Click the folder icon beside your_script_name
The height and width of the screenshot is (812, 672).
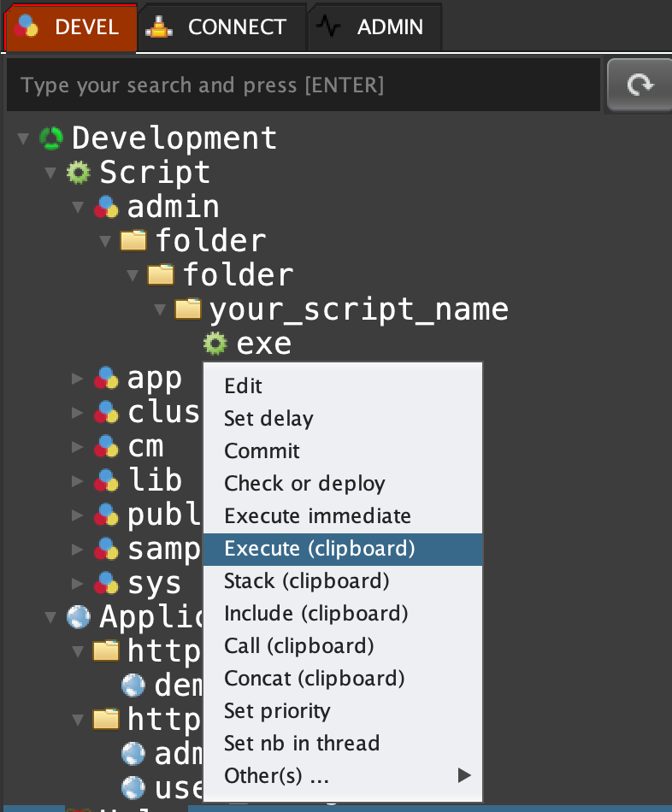(188, 309)
